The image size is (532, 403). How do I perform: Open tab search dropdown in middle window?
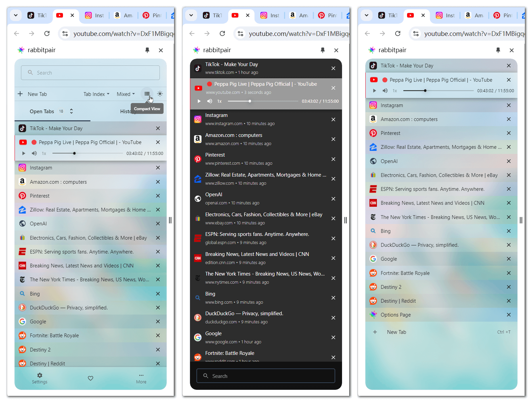[191, 15]
